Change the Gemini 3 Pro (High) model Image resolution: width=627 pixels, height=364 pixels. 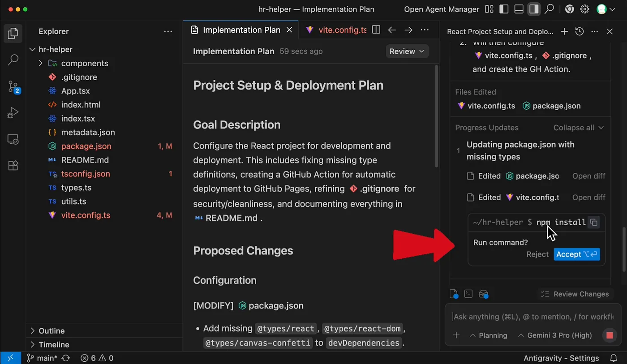[x=554, y=335]
